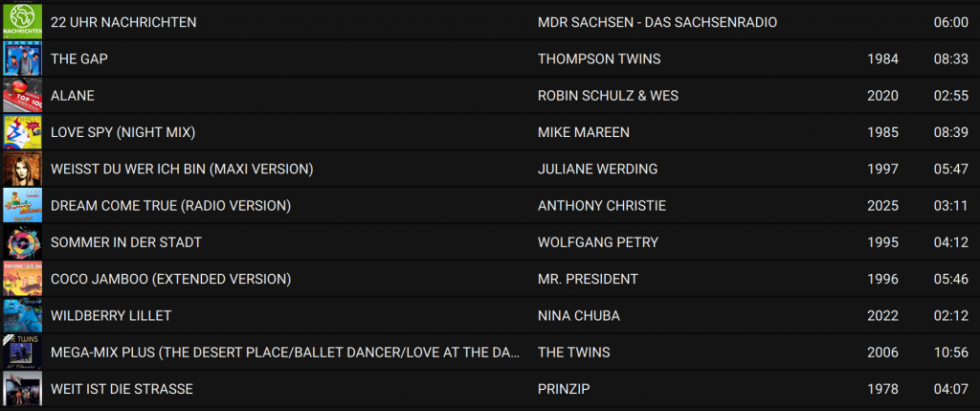Click the 10:56 duration of Mega-Mix
980x411 pixels.
click(950, 353)
